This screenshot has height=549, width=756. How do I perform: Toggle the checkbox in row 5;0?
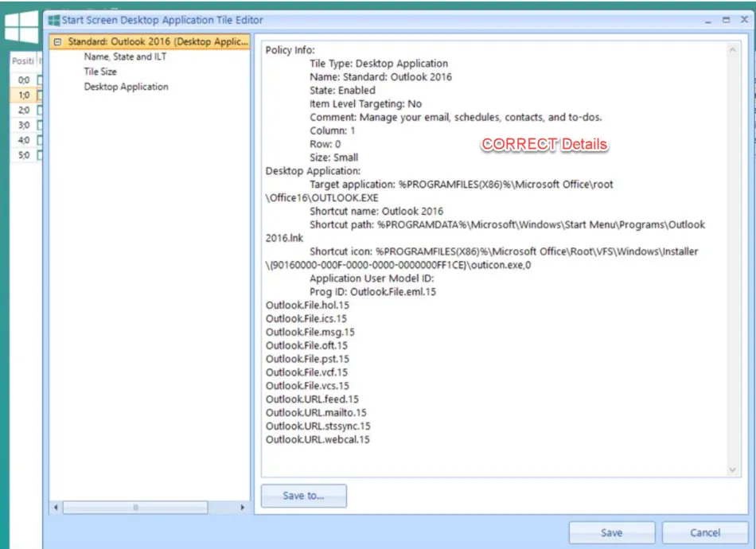40,155
